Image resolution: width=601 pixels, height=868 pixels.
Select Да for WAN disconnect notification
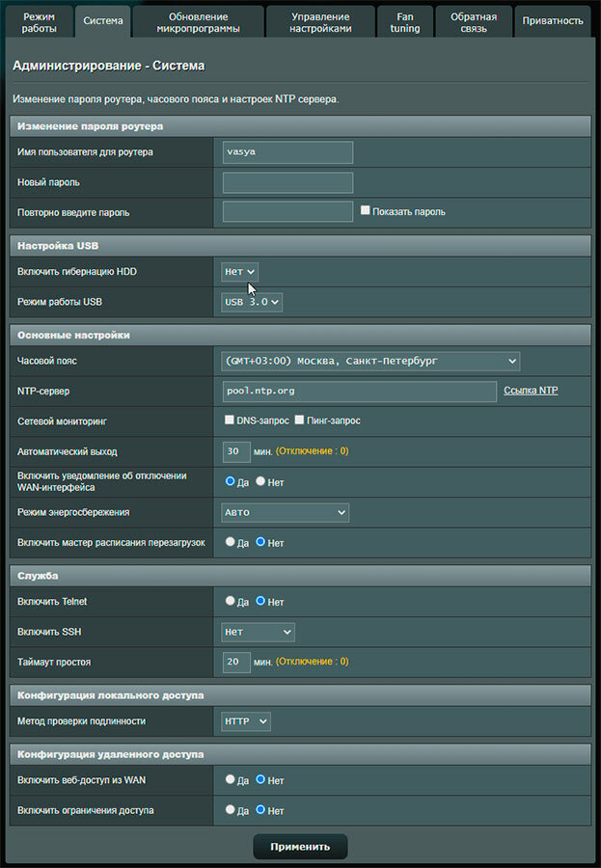(x=230, y=481)
